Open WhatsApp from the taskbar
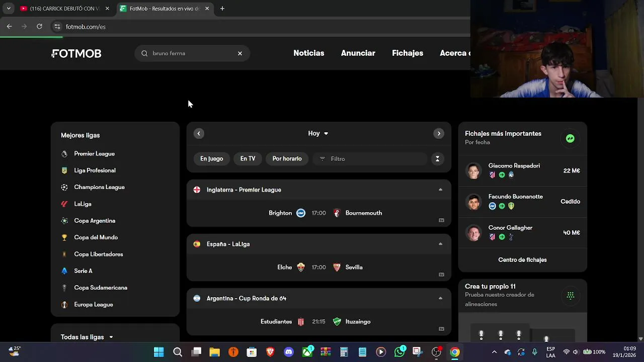The width and height of the screenshot is (644, 362). coord(399,352)
